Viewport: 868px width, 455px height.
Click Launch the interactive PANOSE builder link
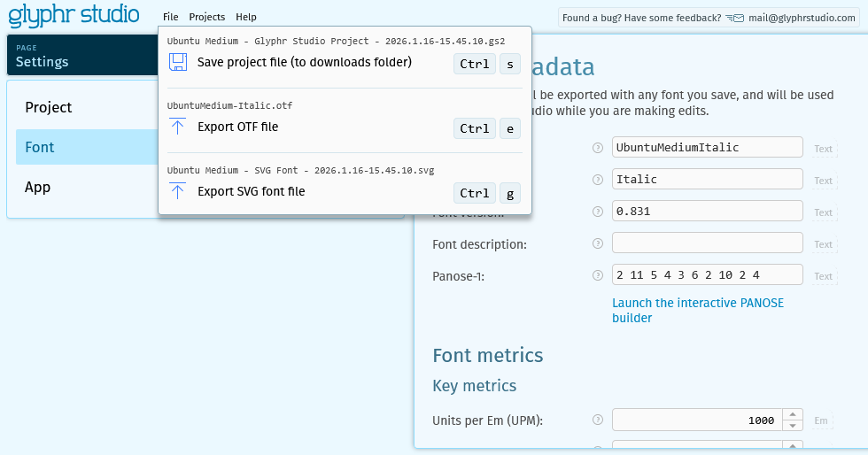click(698, 311)
